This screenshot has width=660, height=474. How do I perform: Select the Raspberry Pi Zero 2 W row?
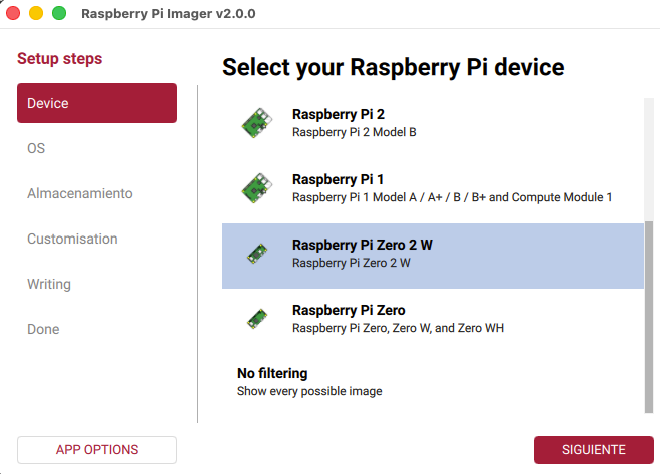[x=432, y=255]
